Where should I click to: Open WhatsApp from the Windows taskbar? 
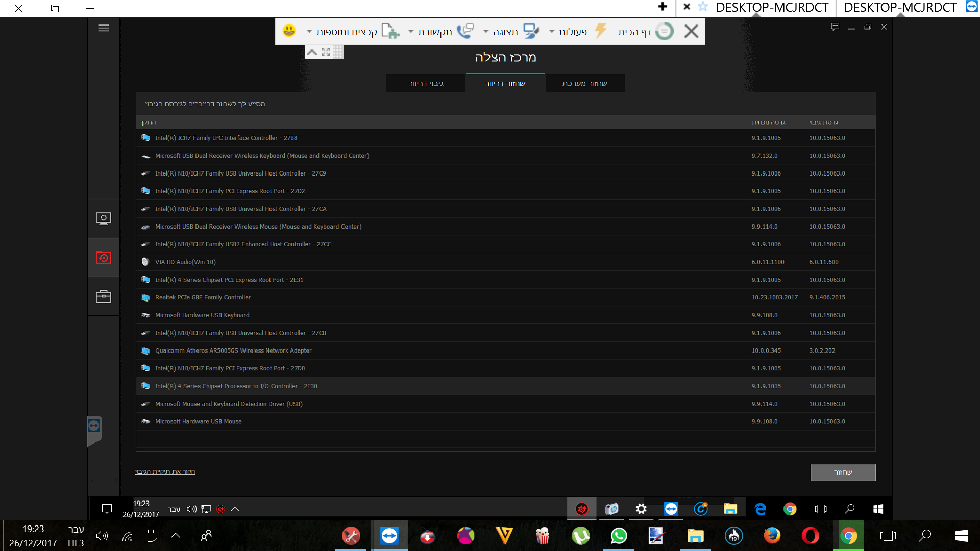(x=619, y=536)
